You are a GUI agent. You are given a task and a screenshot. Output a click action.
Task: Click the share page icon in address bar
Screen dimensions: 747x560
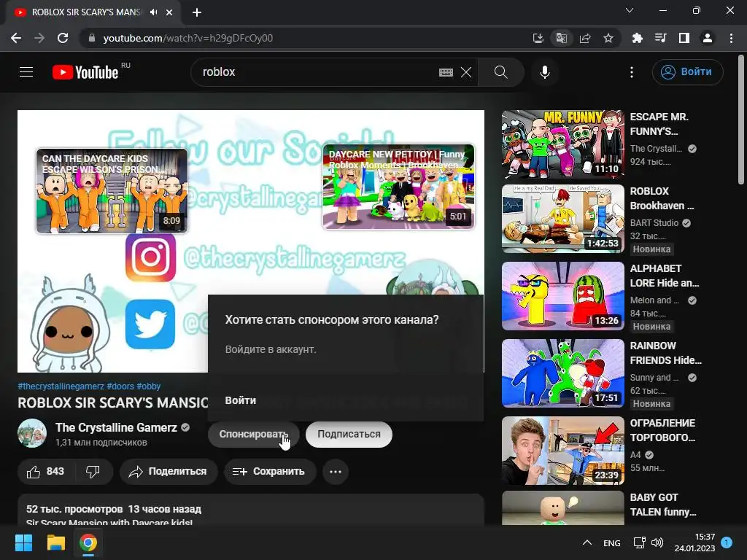click(x=585, y=38)
